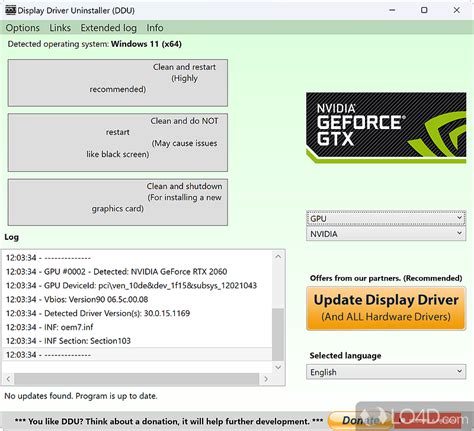474x431 pixels.
Task: Open the Info menu
Action: (155, 28)
